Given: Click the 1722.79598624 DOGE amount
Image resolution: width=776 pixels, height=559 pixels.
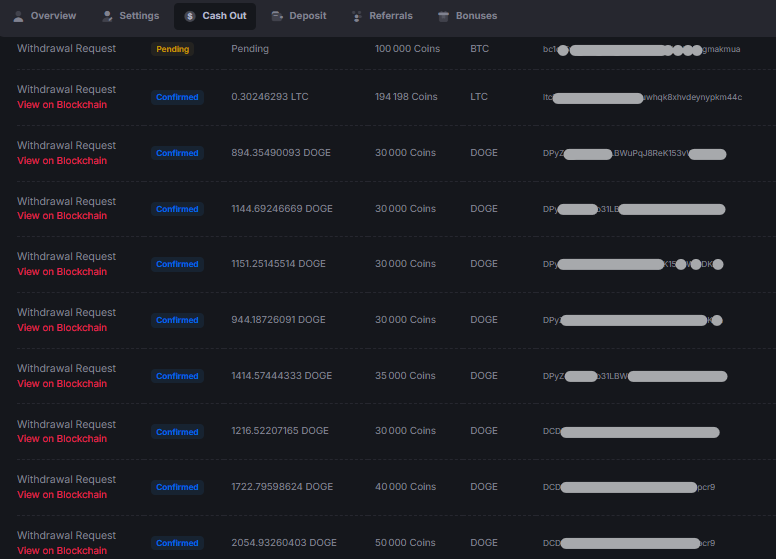Looking at the screenshot, I should tap(282, 486).
